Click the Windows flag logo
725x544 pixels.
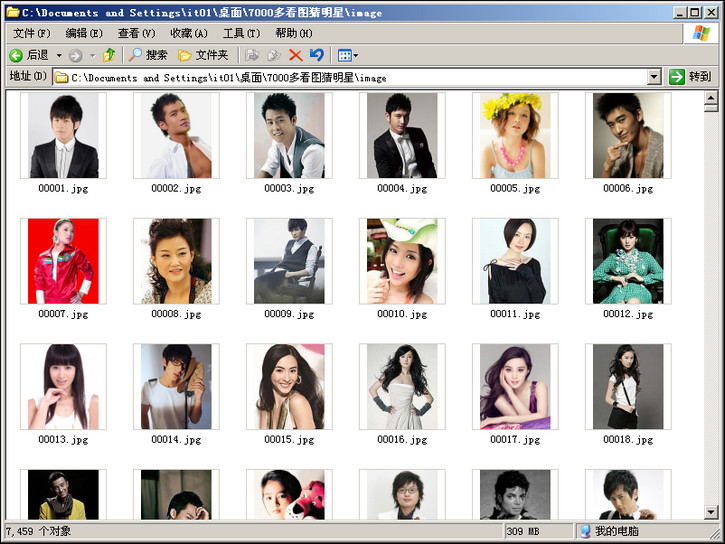tap(701, 33)
